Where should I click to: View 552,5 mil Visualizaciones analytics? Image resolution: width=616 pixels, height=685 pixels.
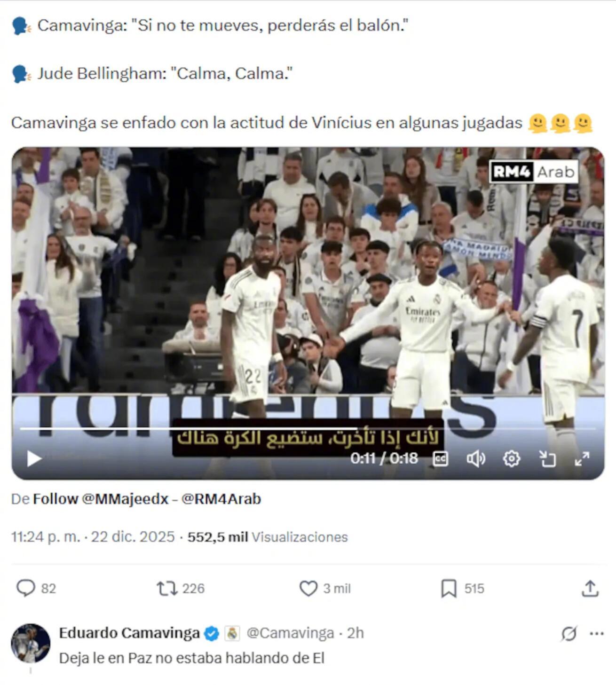click(x=268, y=537)
